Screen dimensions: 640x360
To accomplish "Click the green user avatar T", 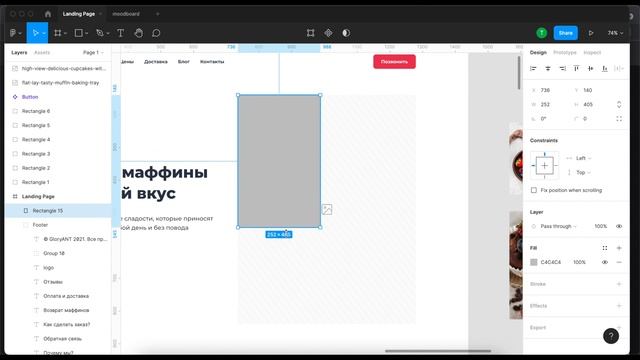I will coord(542,33).
